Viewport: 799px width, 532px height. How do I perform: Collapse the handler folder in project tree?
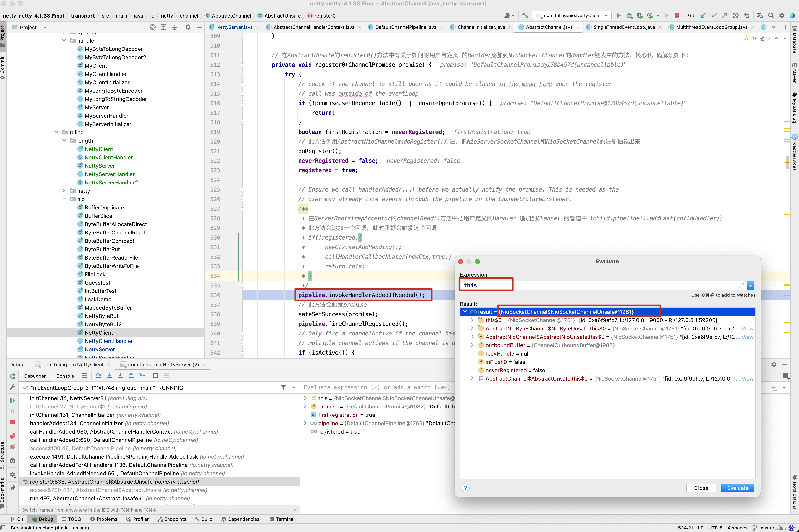64,40
